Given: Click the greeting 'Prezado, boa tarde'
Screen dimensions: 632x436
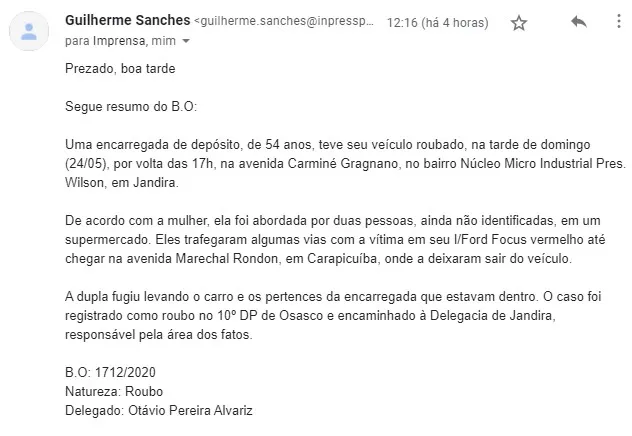Looking at the screenshot, I should 120,69.
